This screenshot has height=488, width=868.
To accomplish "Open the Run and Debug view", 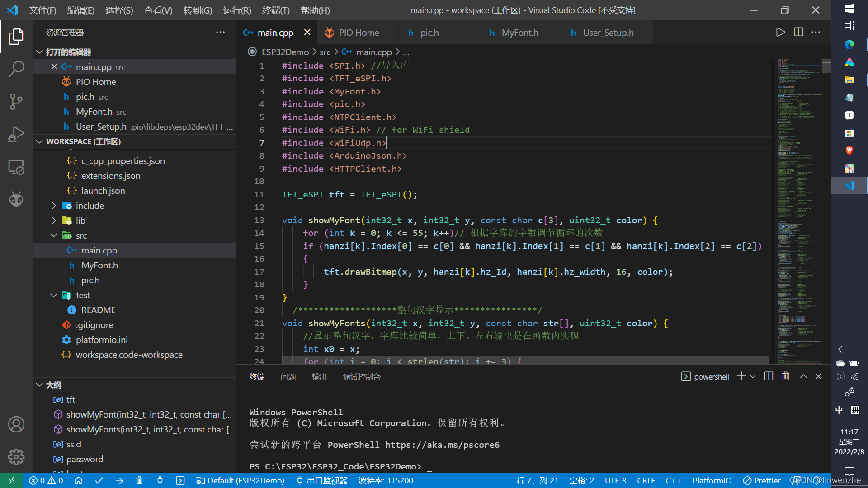I will tap(16, 134).
